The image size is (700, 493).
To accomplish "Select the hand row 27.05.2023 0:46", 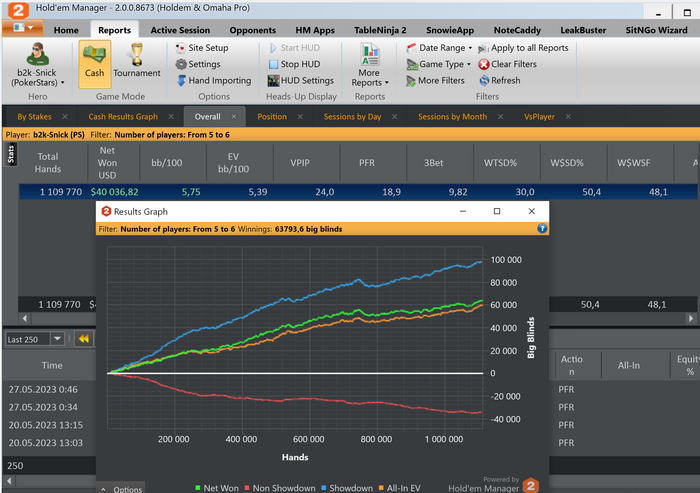I will (49, 389).
